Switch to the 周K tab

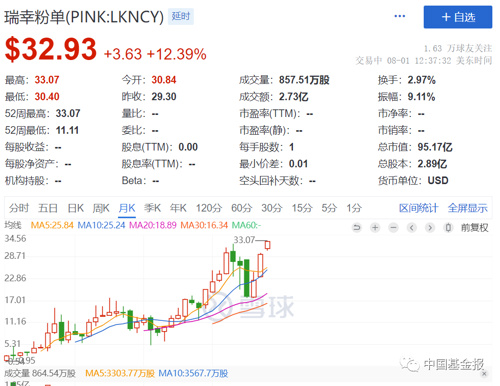101,208
